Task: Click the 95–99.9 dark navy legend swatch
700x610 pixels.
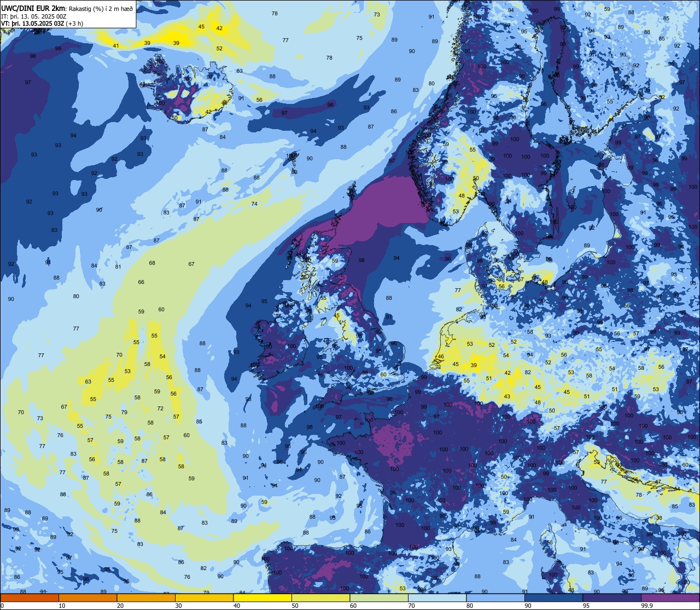Action: point(612,597)
